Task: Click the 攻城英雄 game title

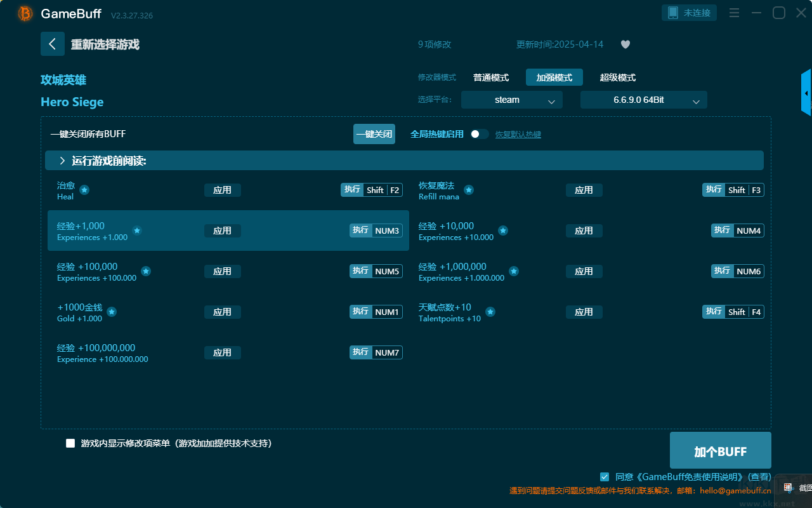Action: (x=63, y=80)
